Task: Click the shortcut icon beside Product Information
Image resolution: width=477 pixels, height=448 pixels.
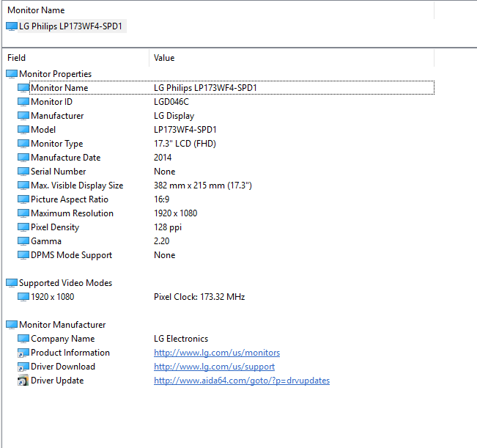Action: (23, 353)
